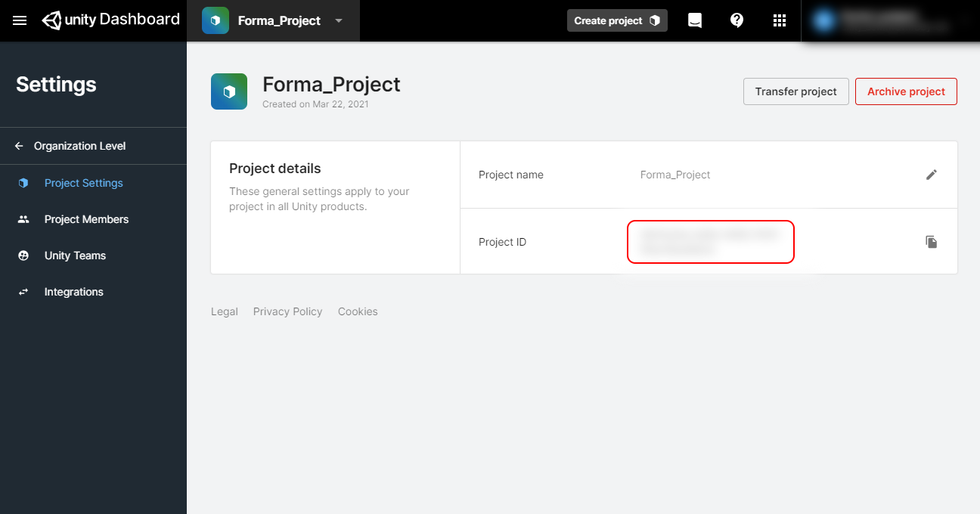Open the apps grid launcher

click(x=780, y=20)
